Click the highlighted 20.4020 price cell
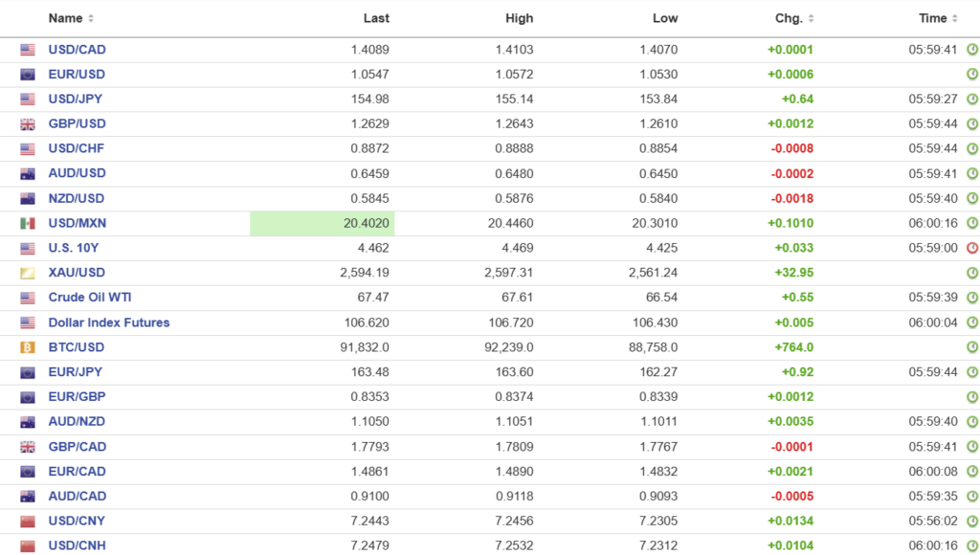The height and width of the screenshot is (555, 980). tap(323, 223)
